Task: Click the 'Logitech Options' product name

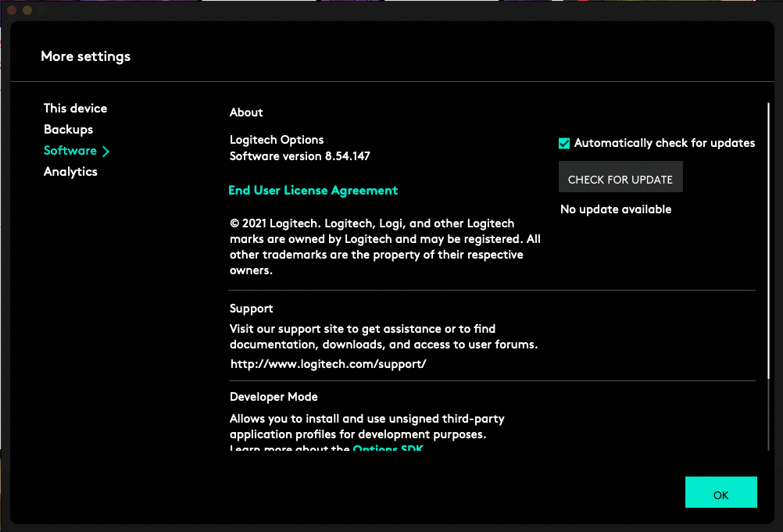Action: 277,140
